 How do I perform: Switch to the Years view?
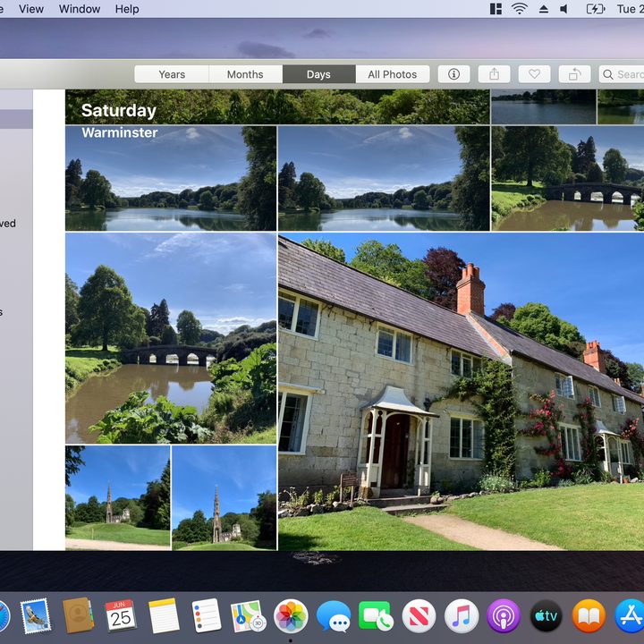(x=172, y=74)
